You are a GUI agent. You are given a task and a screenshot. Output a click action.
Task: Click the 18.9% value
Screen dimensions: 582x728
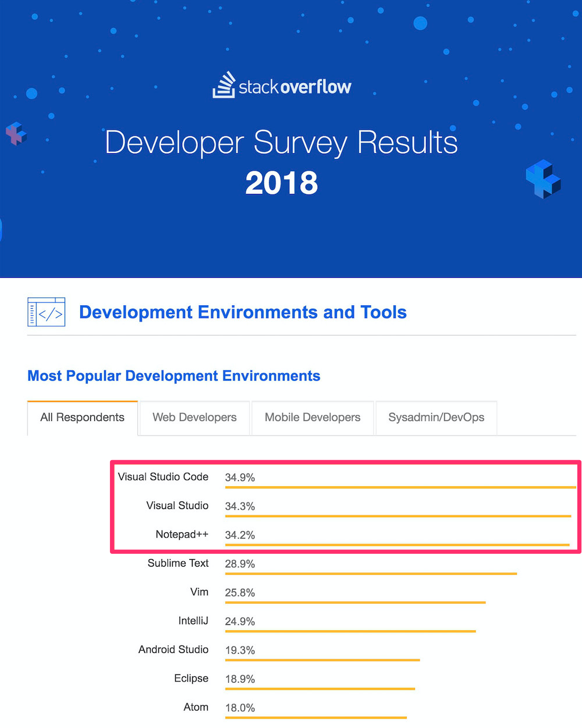click(x=240, y=679)
